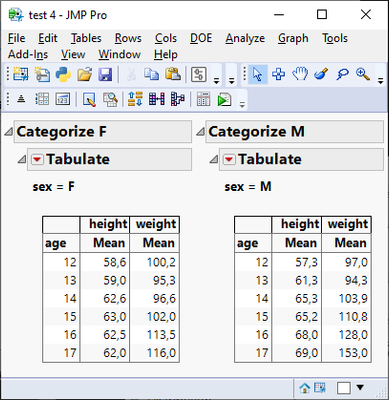Open the View menu
The width and height of the screenshot is (389, 400).
[73, 54]
